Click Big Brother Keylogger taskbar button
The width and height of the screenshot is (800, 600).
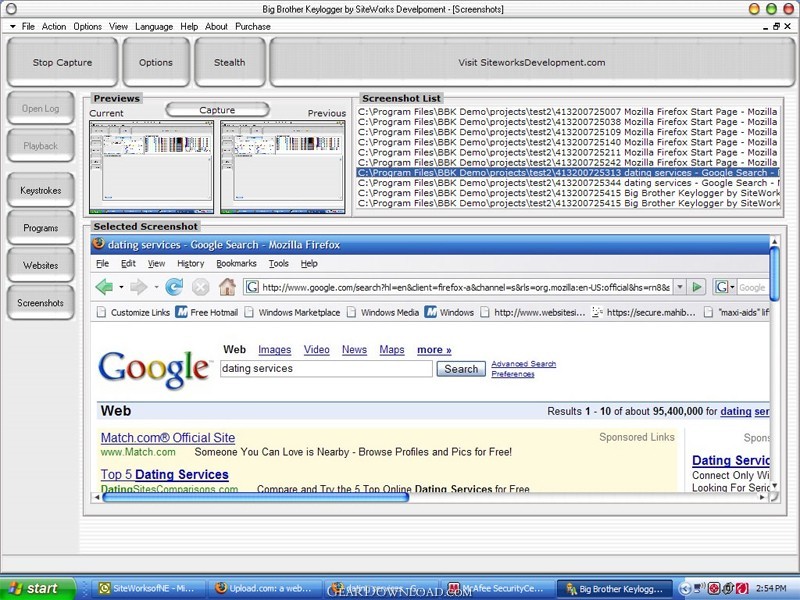(x=614, y=588)
